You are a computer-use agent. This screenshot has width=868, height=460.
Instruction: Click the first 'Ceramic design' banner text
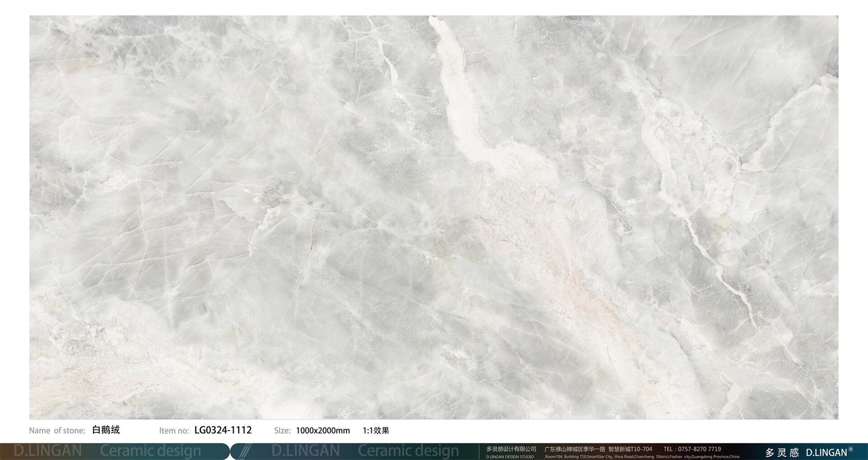[x=150, y=451]
